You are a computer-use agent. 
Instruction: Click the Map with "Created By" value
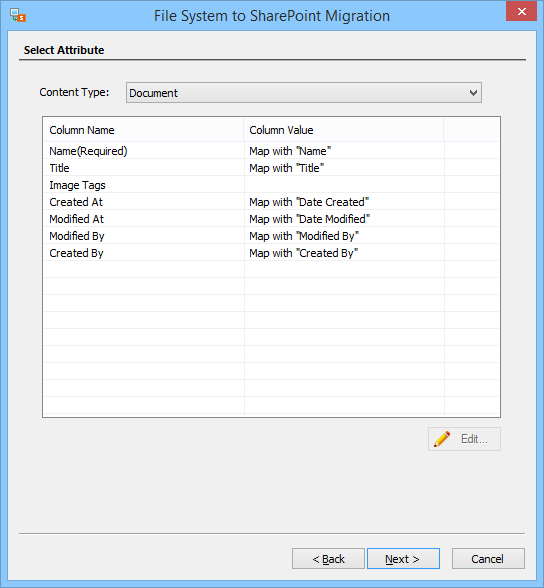coord(304,253)
